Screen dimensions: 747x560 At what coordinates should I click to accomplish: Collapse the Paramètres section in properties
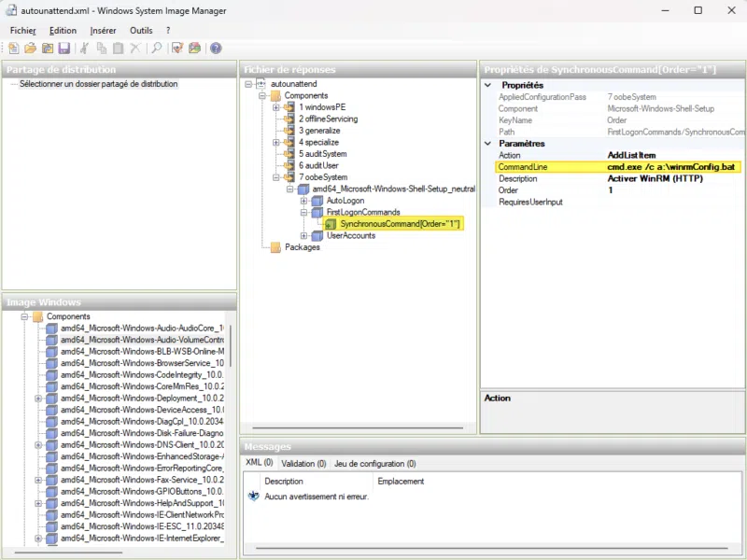point(488,143)
